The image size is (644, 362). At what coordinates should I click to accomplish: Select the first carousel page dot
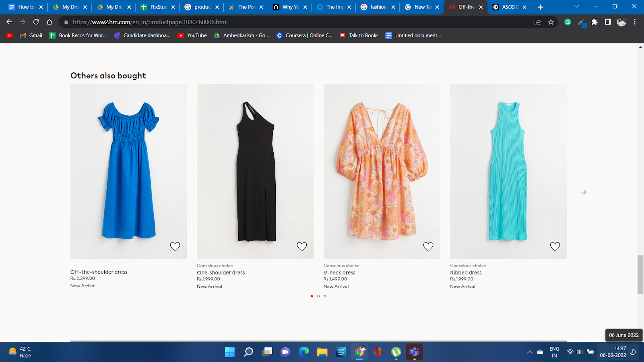pos(312,296)
